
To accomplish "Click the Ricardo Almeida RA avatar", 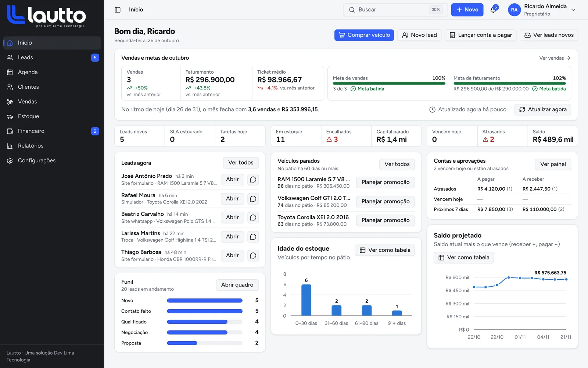I will [x=514, y=10].
